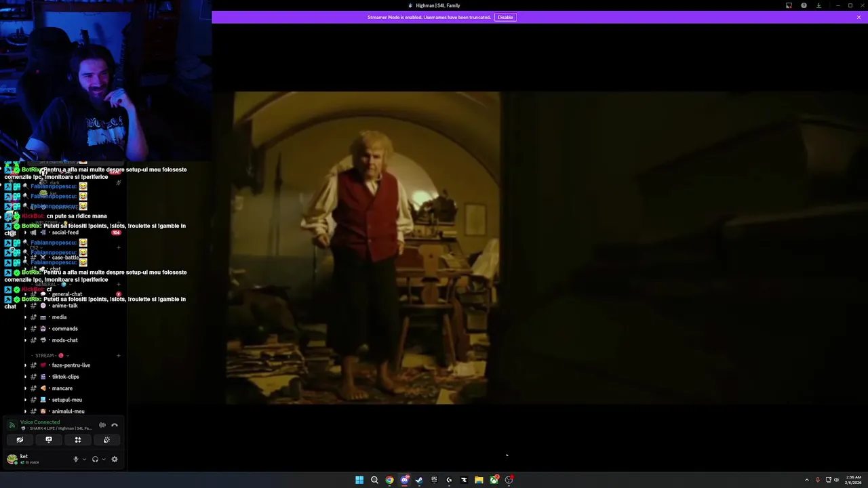Screen dimensions: 868x488
Task: Dismiss the purple Streamer Mode banner
Action: pyautogui.click(x=859, y=17)
